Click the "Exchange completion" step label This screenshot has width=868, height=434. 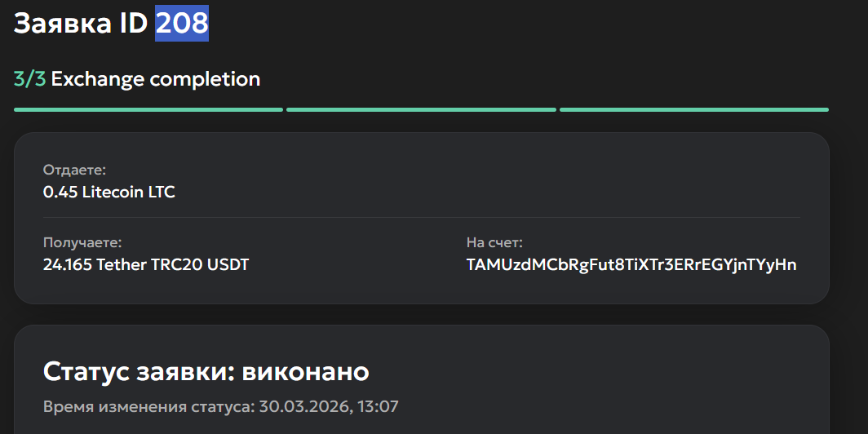[x=156, y=79]
